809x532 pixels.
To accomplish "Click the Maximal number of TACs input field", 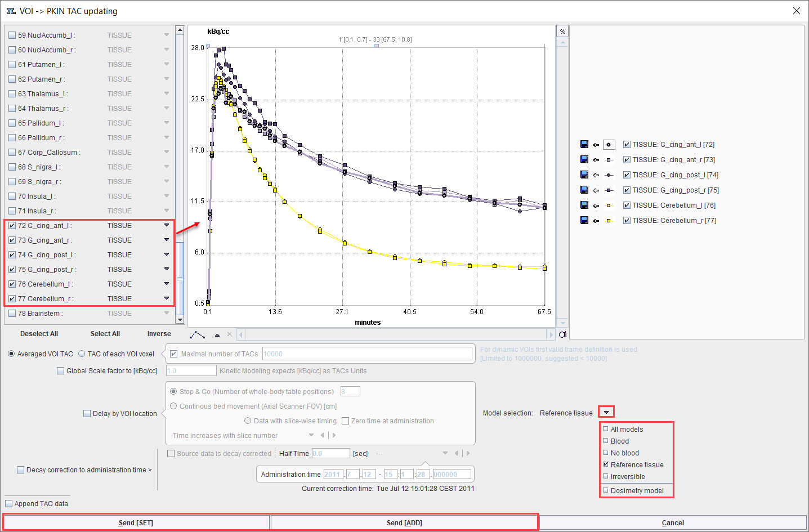I will (367, 354).
